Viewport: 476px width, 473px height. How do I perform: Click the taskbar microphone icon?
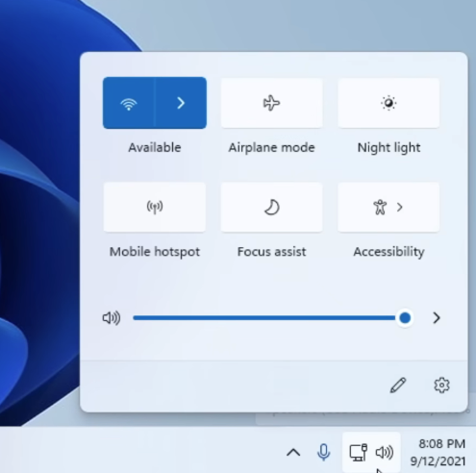pyautogui.click(x=324, y=453)
